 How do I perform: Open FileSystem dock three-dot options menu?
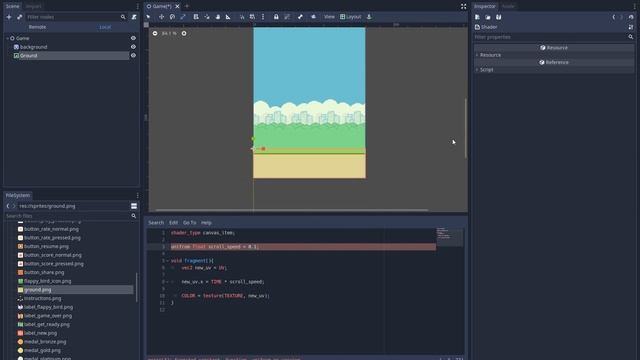(137, 195)
